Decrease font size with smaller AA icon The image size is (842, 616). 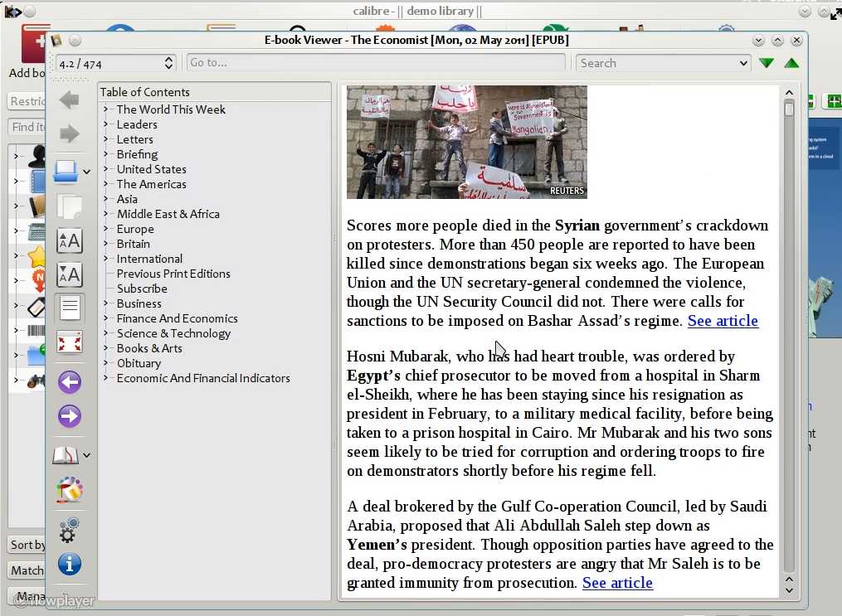[70, 274]
